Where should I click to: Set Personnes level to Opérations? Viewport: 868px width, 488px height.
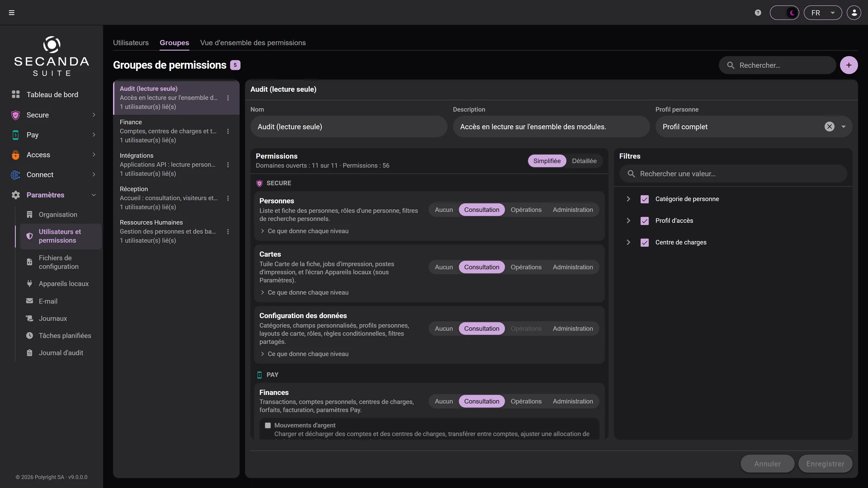pos(526,210)
